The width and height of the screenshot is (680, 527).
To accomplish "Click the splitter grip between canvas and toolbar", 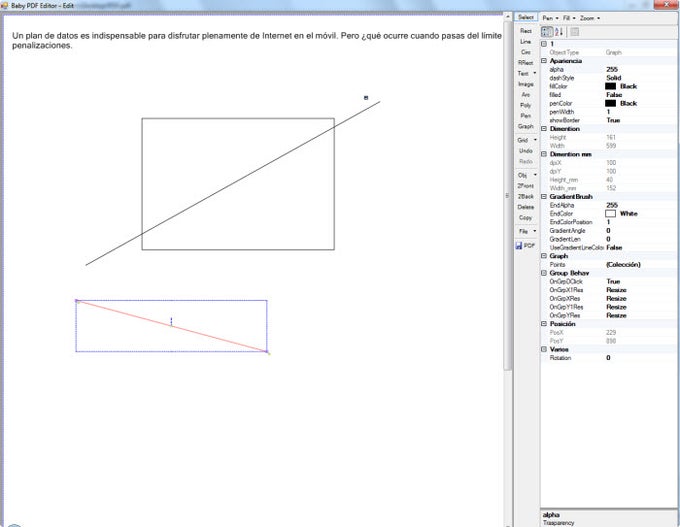I will coord(507,196).
